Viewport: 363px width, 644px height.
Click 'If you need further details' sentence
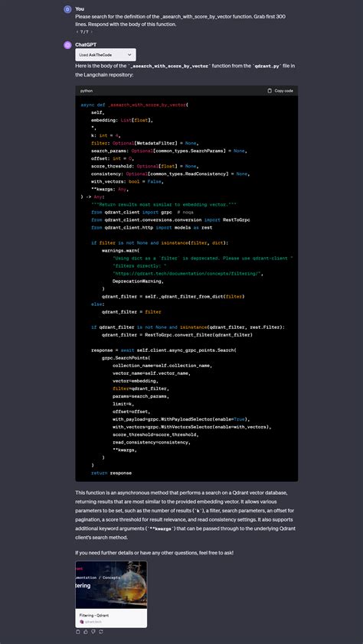click(155, 553)
